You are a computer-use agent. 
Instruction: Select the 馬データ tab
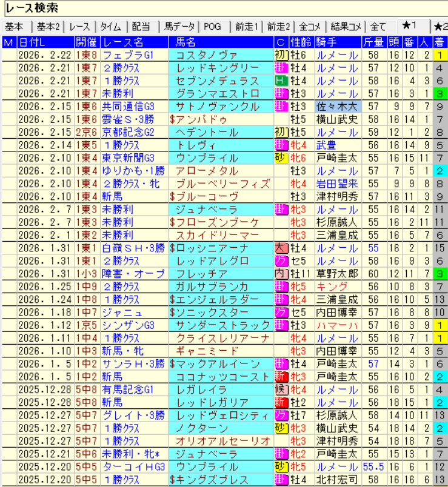pyautogui.click(x=179, y=27)
